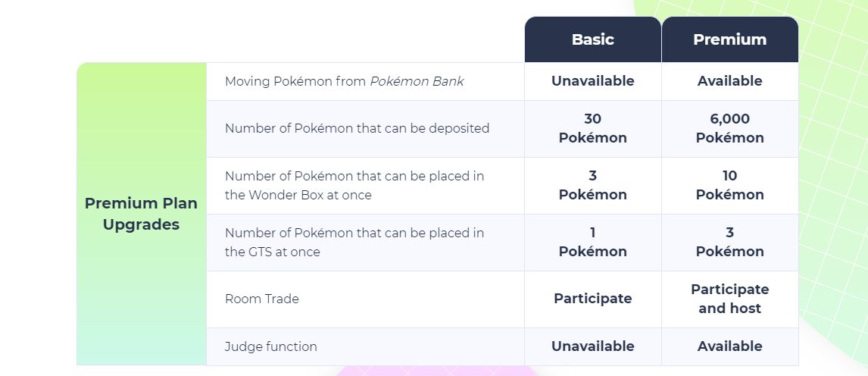This screenshot has height=376, width=868.
Task: Click Basic's 3 Pokémon Wonder Box cell
Action: point(593,186)
